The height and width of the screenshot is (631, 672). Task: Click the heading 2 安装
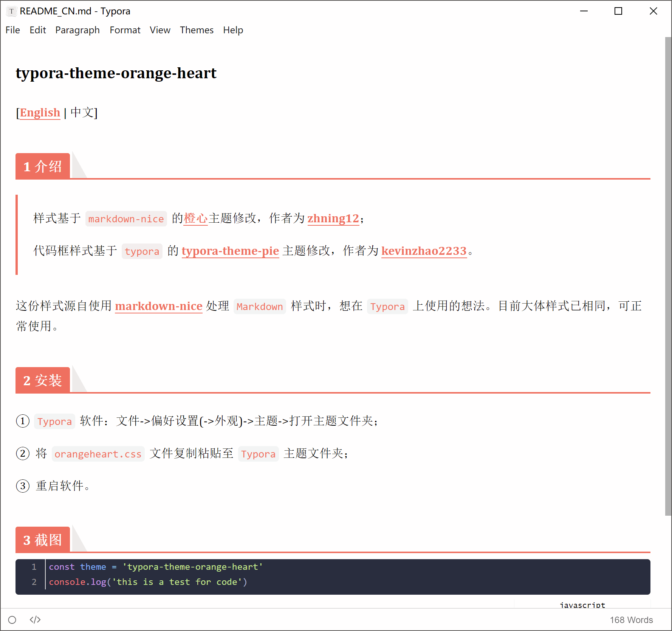(43, 380)
